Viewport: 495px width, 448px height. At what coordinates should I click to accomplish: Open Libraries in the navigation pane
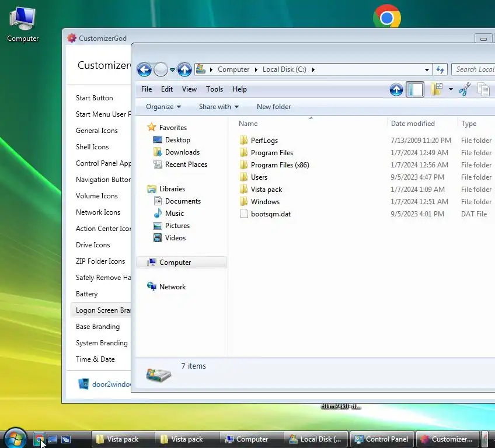pos(172,189)
